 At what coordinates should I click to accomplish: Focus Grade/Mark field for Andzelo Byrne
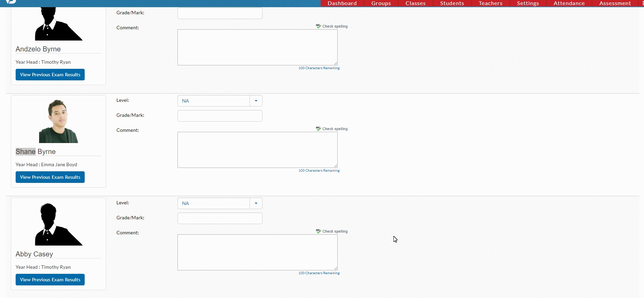coord(220,13)
